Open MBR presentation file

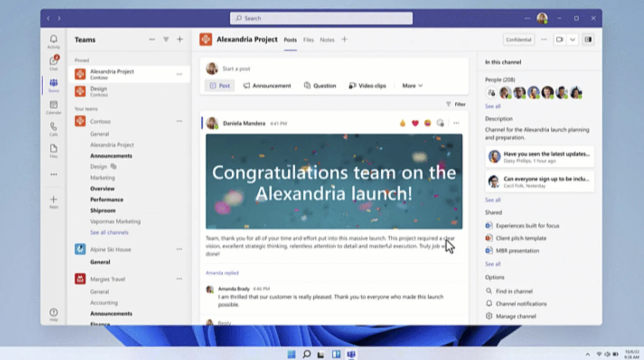pyautogui.click(x=513, y=251)
